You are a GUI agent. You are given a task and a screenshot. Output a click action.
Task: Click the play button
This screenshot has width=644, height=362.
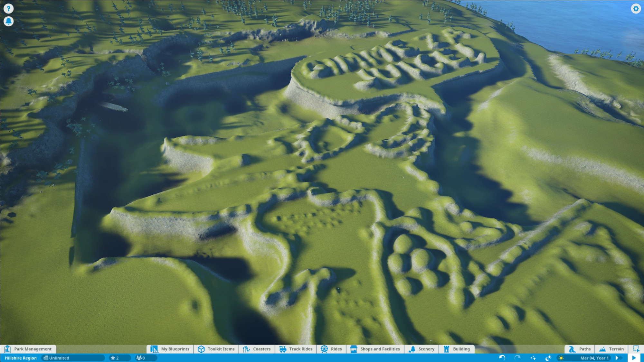[634, 358]
